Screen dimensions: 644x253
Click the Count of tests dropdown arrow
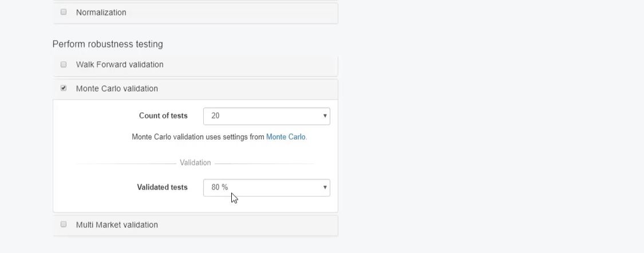click(325, 116)
